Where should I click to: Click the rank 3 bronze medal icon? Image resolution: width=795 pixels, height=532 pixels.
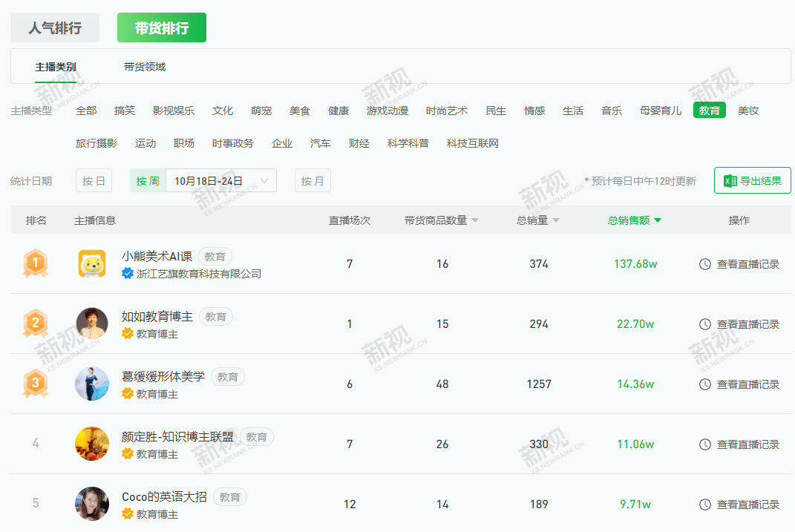click(x=36, y=384)
